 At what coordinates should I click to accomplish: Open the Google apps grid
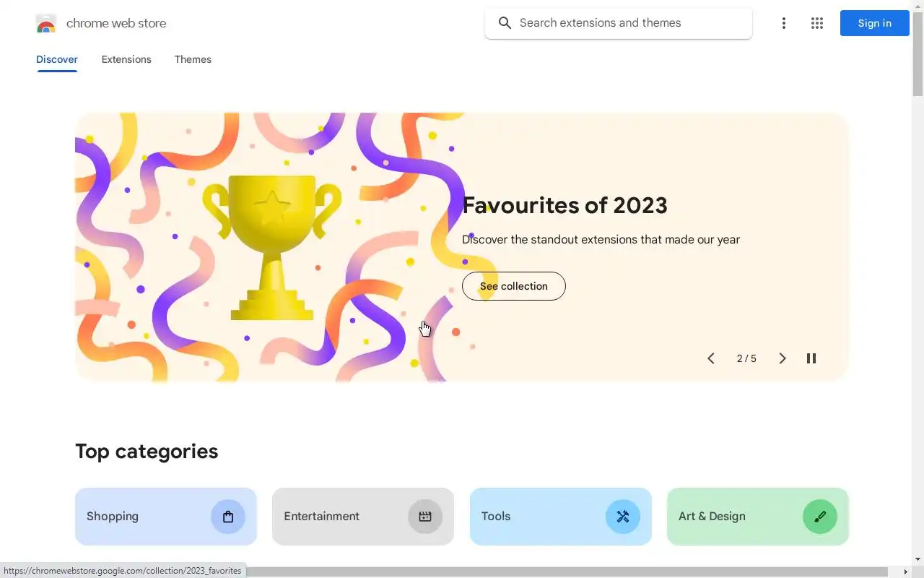(x=817, y=23)
